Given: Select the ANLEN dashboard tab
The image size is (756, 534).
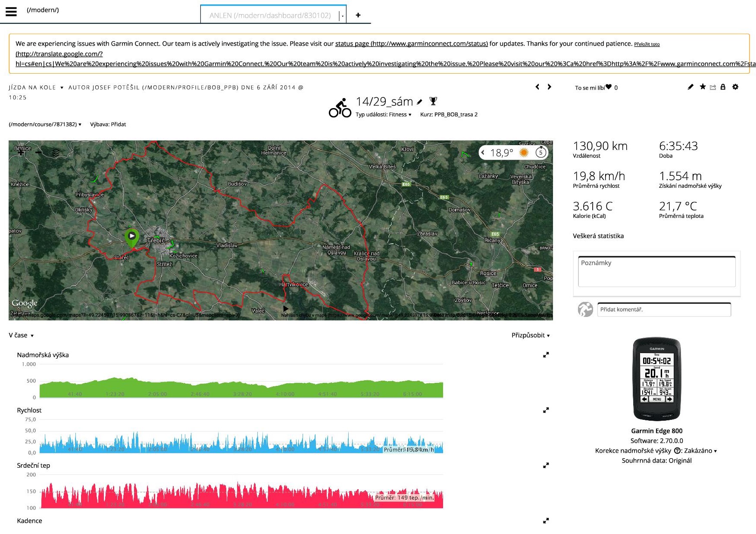Looking at the screenshot, I should [x=270, y=16].
